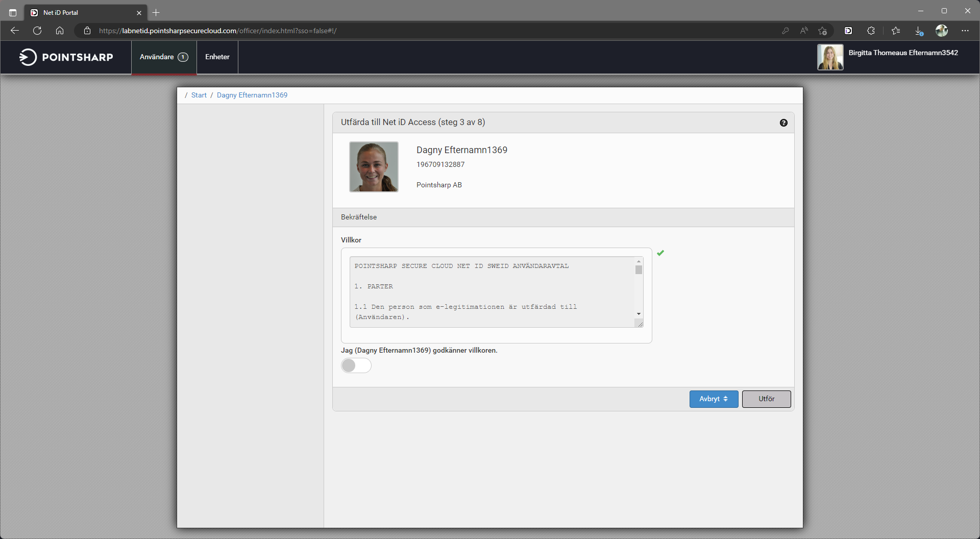Click the Start breadcrumb link
The image size is (980, 539).
pyautogui.click(x=199, y=95)
